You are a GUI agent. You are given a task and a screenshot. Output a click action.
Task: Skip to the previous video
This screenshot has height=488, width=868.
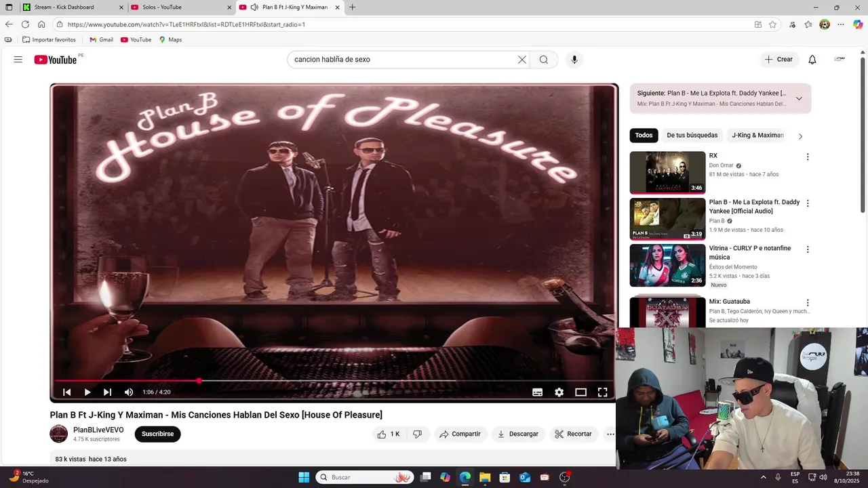(66, 392)
